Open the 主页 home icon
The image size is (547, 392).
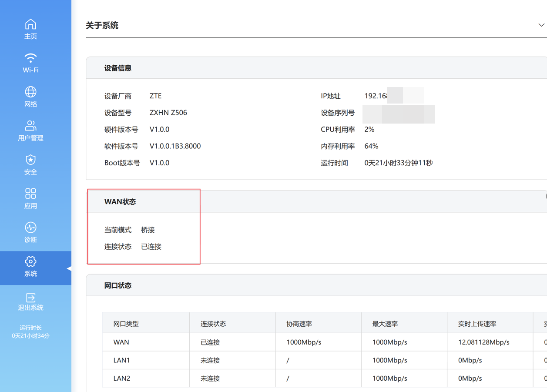30,24
